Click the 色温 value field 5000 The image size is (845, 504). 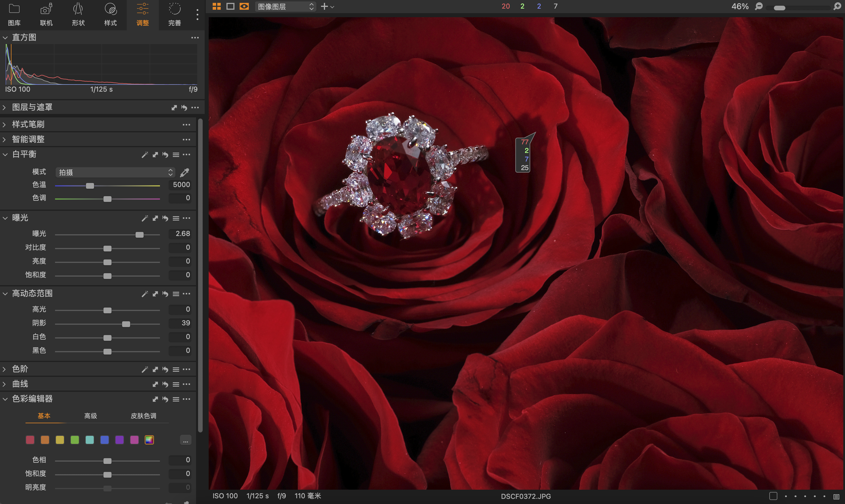(x=180, y=185)
